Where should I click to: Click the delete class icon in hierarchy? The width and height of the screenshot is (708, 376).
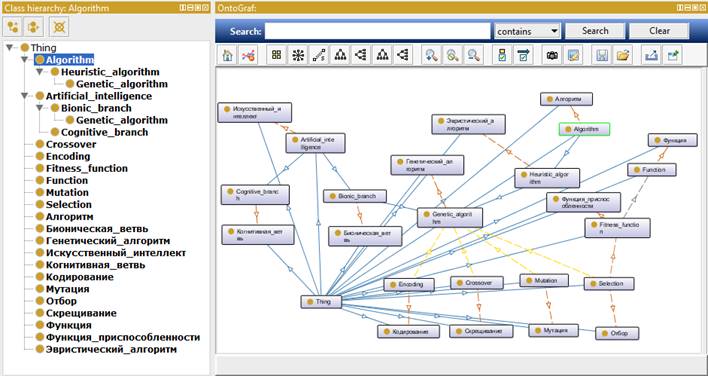click(x=59, y=27)
